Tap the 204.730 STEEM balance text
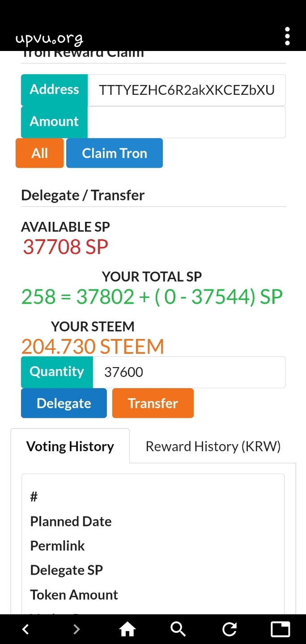 pyautogui.click(x=93, y=347)
